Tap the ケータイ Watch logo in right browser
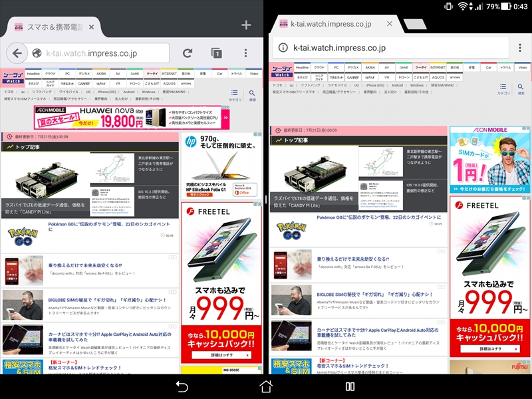The width and height of the screenshot is (532, 399). coord(281,70)
